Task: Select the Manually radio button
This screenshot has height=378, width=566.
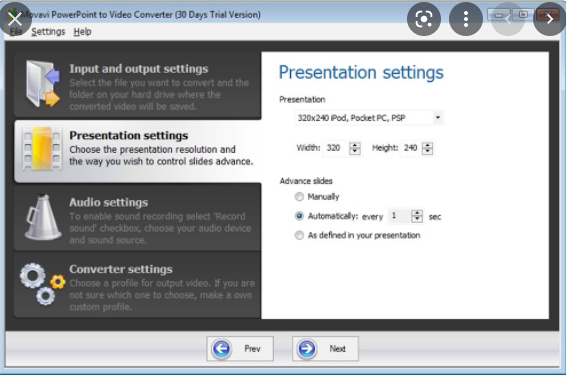Action: [299, 197]
